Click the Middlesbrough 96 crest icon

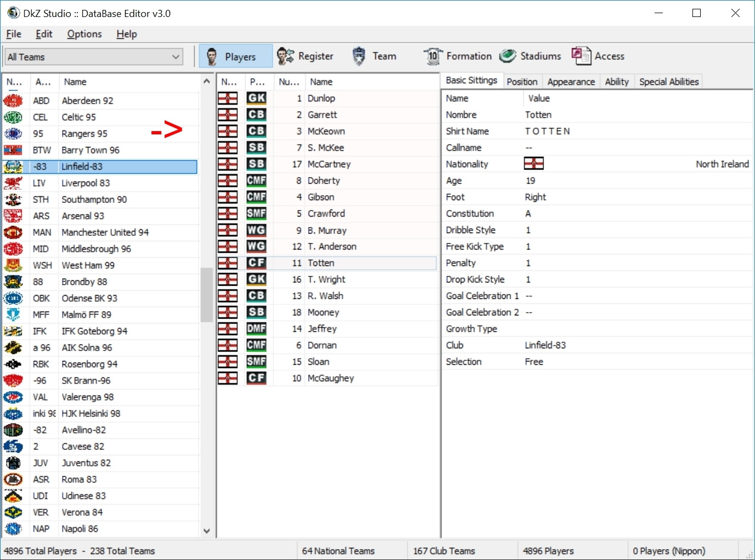pyautogui.click(x=13, y=249)
